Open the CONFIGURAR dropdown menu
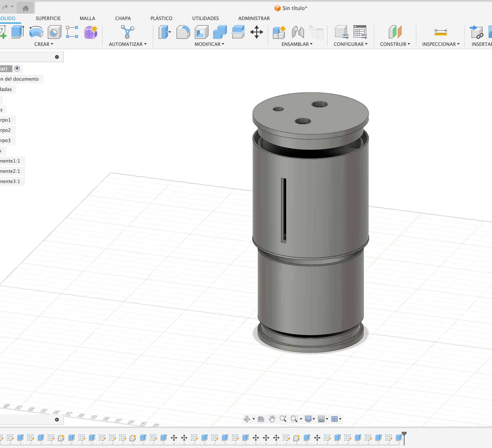Image resolution: width=492 pixels, height=448 pixels. [350, 44]
